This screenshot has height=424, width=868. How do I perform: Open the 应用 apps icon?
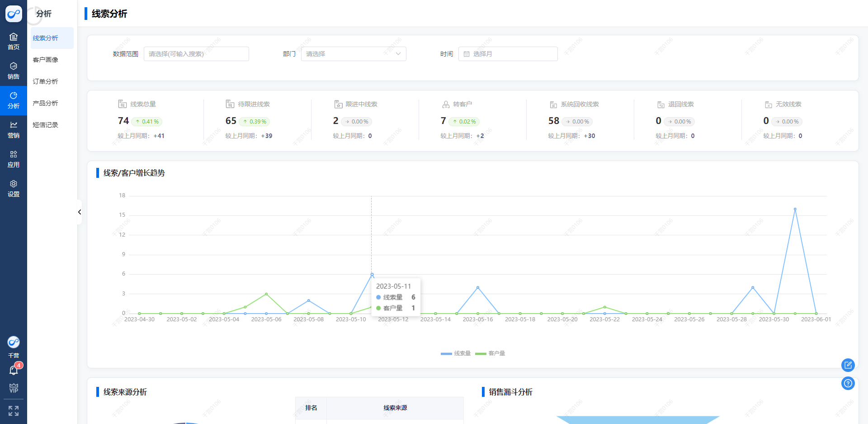(x=14, y=159)
